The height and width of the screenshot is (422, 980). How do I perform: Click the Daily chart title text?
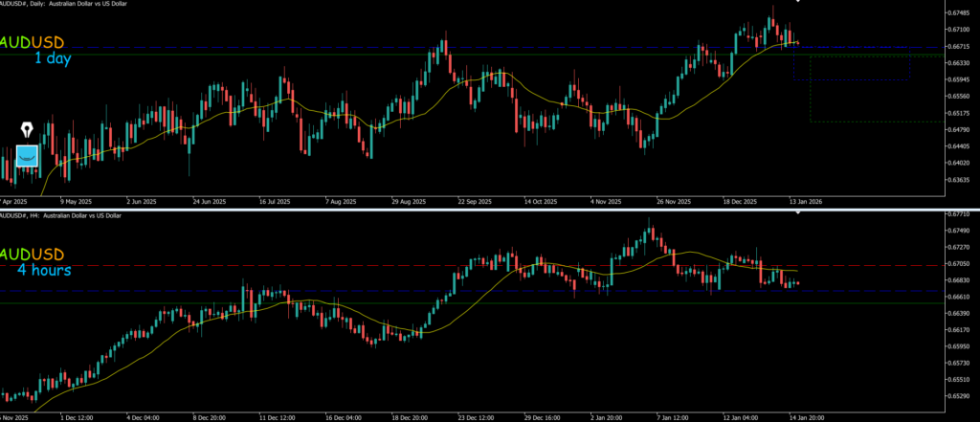point(67,4)
